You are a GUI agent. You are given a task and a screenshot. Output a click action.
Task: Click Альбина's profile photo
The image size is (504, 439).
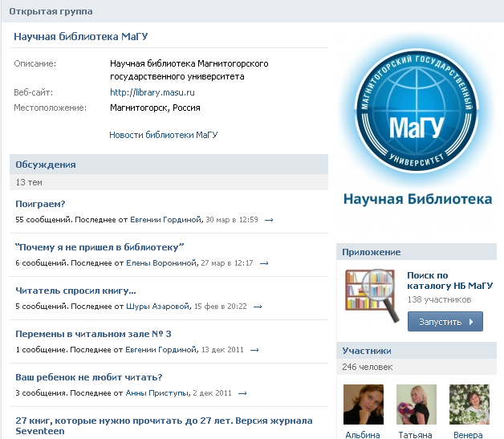click(x=364, y=404)
